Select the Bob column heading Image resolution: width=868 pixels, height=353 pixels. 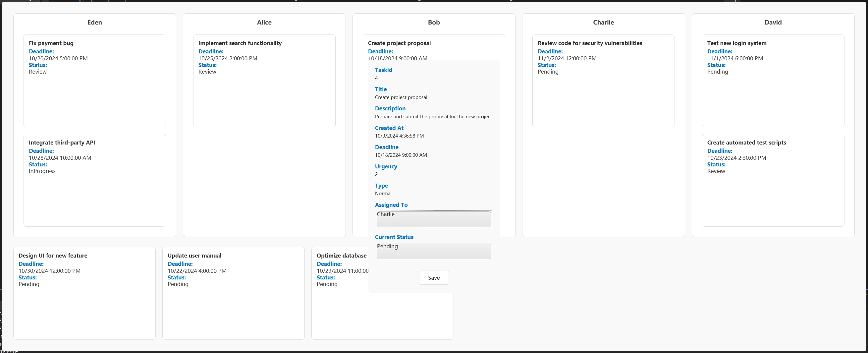pyautogui.click(x=433, y=22)
